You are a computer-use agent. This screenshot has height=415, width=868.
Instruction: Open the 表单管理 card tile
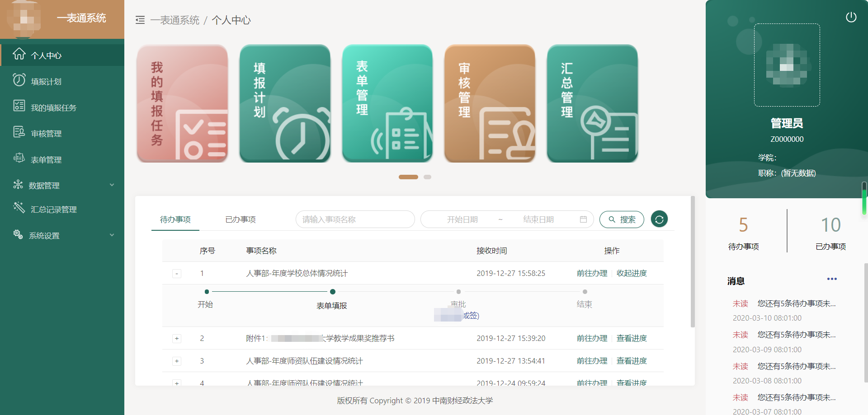pos(387,103)
